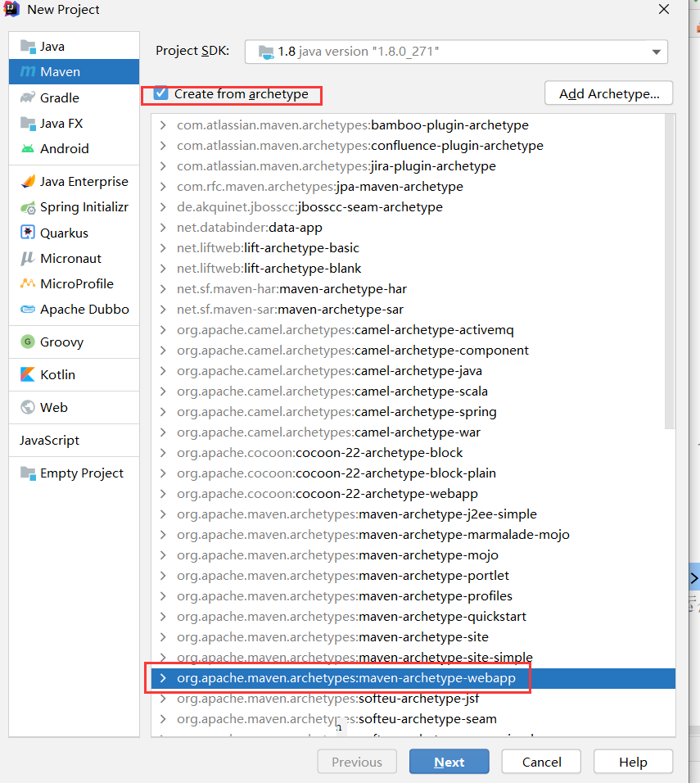Select softeu-archetype-seam row
This screenshot has width=700, height=783.
[x=413, y=718]
